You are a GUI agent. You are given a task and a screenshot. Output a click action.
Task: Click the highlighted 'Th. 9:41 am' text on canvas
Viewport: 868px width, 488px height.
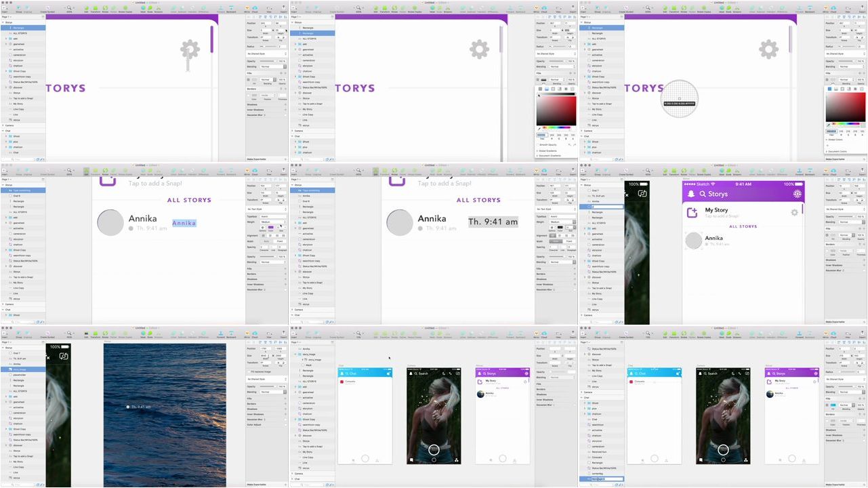tap(493, 222)
